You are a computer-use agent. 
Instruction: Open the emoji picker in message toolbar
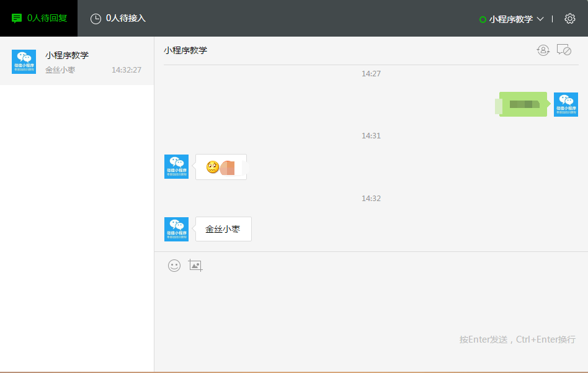(174, 266)
